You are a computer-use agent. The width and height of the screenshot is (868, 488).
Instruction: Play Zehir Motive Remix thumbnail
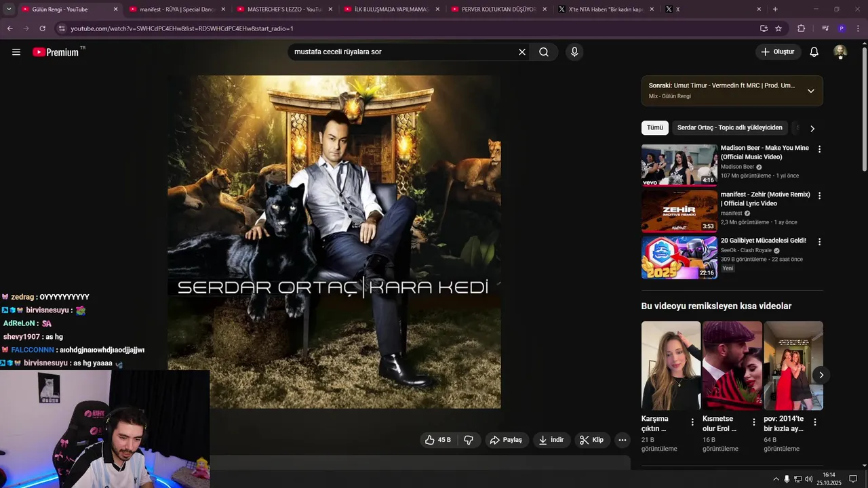(679, 211)
